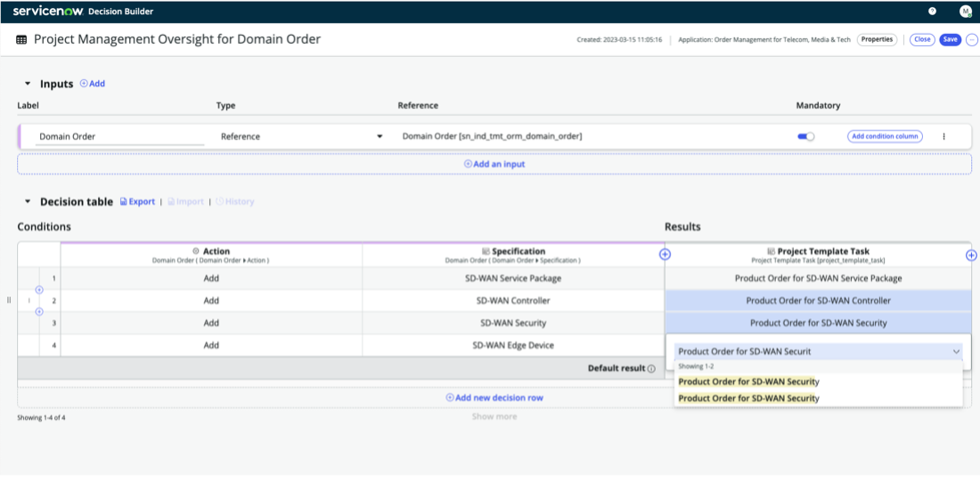
Task: Open the more options ellipsis next to Save
Action: coord(972,39)
